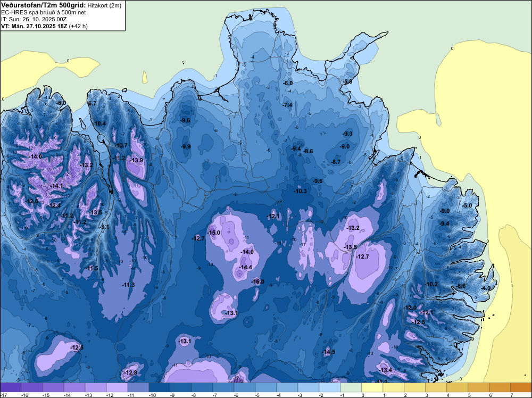
Task: Click the -9.3 temperature label
Action: 347,134
